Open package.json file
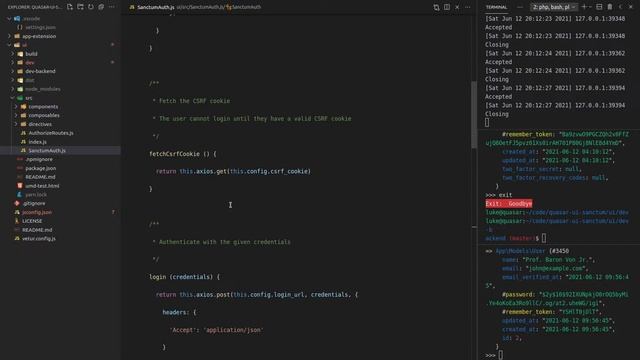The width and height of the screenshot is (640, 360). 41,168
